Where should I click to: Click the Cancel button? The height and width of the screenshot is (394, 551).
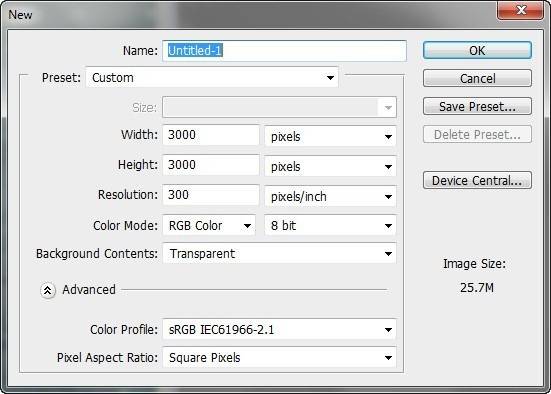click(x=477, y=78)
